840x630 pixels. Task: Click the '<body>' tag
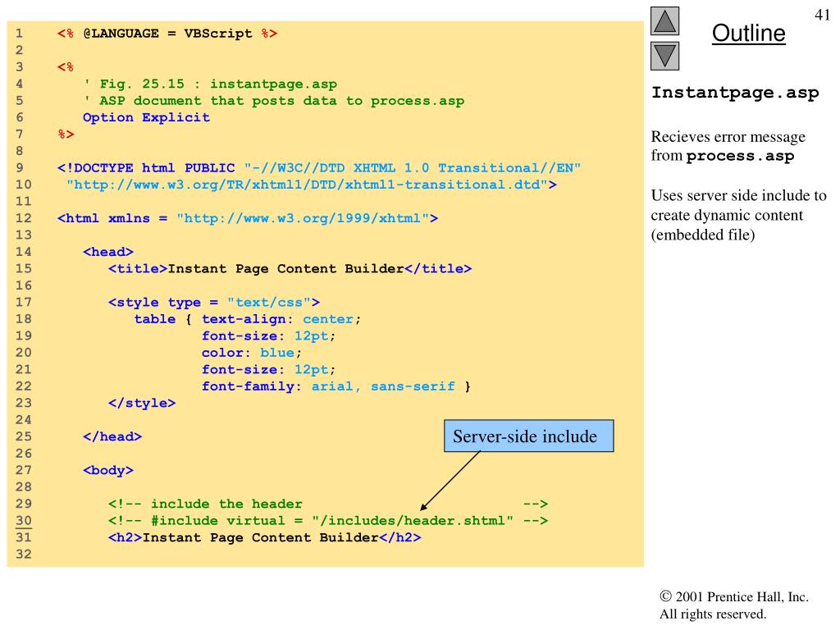(108, 470)
